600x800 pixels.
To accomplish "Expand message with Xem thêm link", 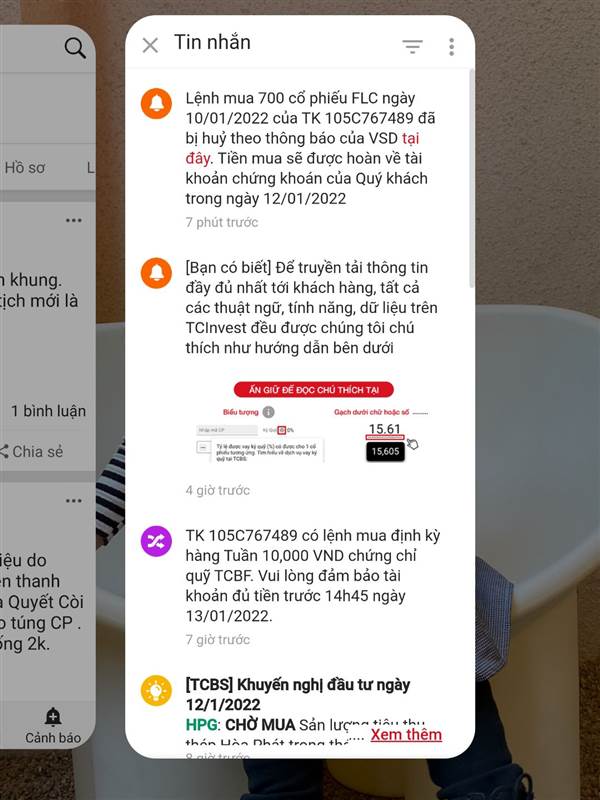I will (x=406, y=734).
